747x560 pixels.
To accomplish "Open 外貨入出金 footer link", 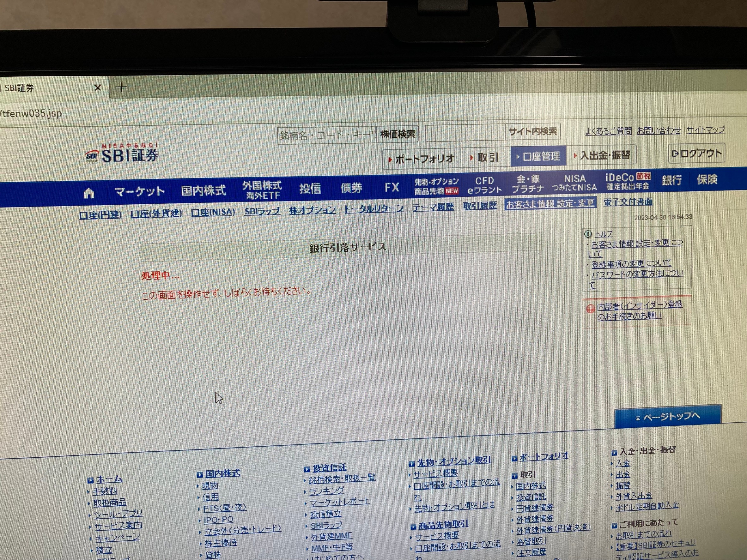I will click(634, 496).
